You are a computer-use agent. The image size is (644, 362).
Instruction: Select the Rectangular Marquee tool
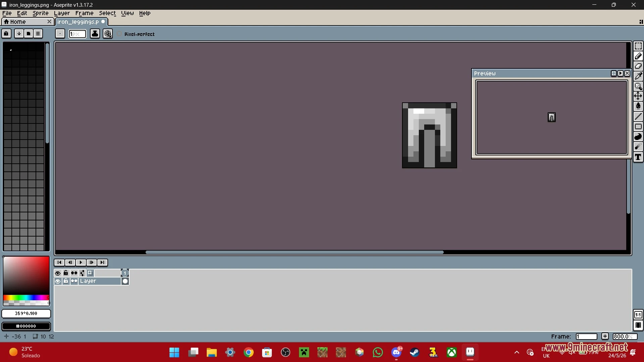638,46
